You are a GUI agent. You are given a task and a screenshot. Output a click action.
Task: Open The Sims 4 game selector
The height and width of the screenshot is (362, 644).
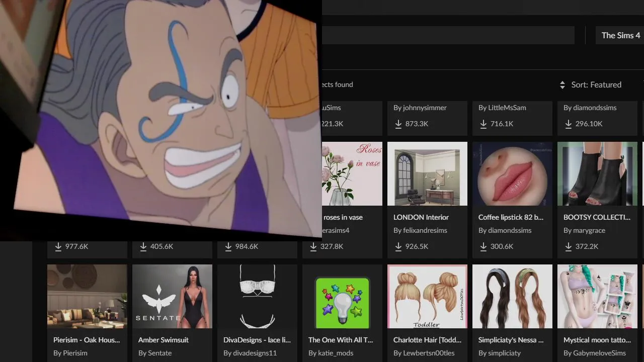point(620,35)
